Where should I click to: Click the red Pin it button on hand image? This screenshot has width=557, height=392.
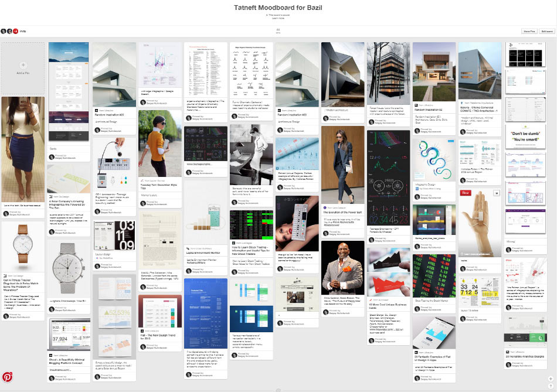pyautogui.click(x=466, y=193)
